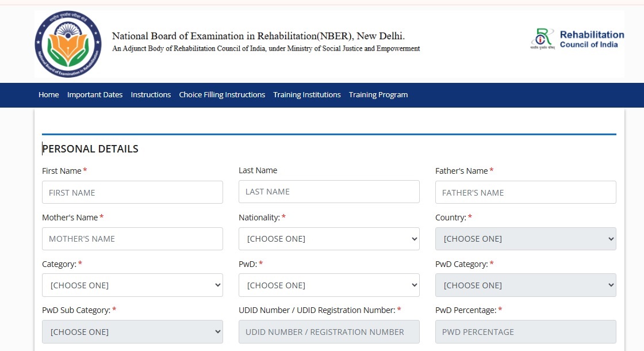
Task: Expand the Nationality dropdown
Action: (x=329, y=239)
